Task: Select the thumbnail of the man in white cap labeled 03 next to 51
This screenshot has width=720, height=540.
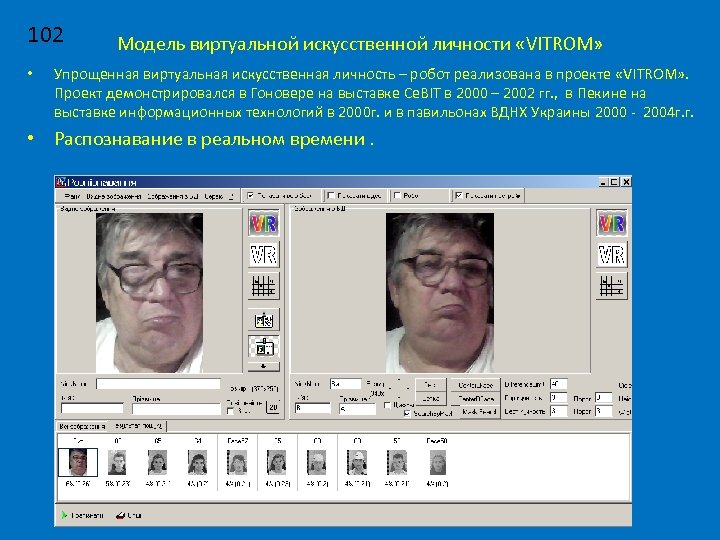Action: coord(357,462)
